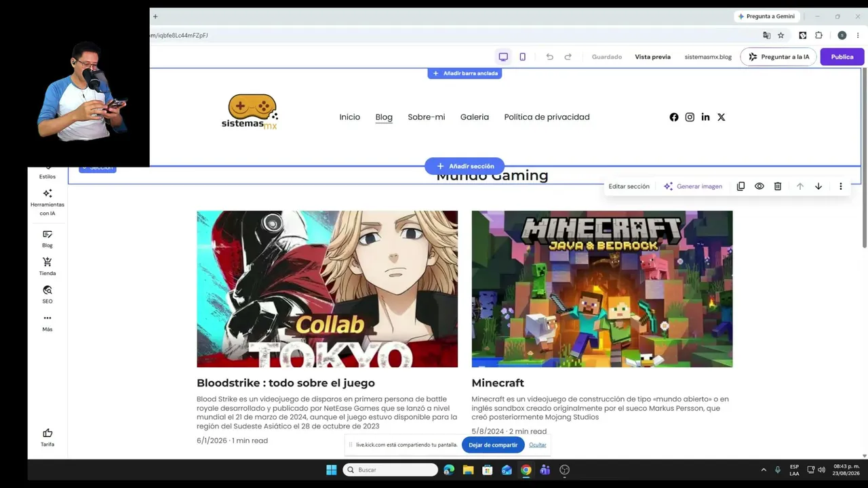Image resolution: width=868 pixels, height=488 pixels.
Task: Duplicate the selected section
Action: [x=741, y=186]
